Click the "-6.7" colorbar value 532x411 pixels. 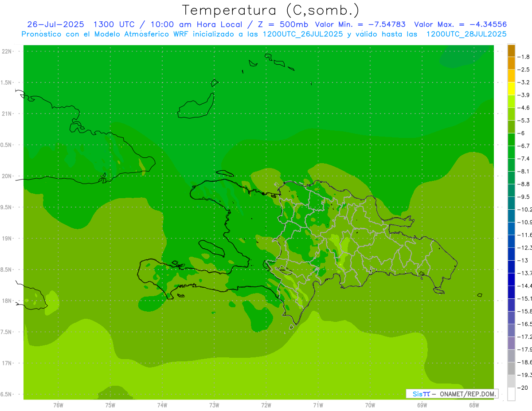click(523, 146)
